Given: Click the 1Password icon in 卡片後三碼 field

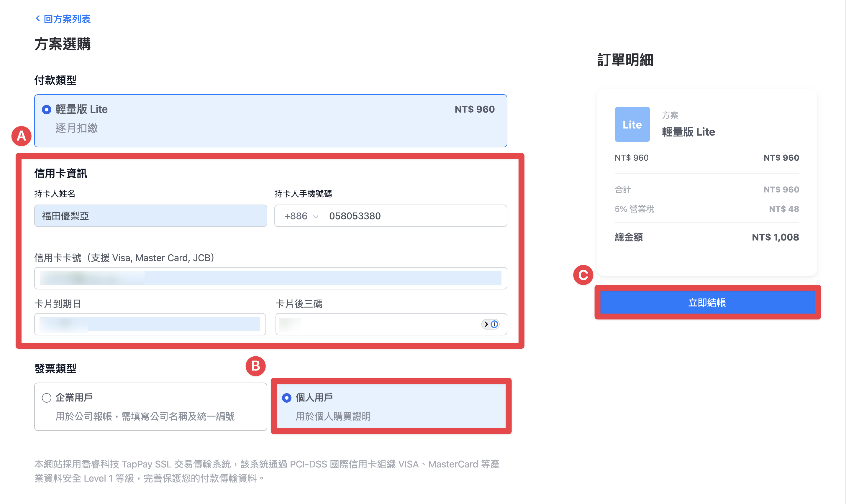Looking at the screenshot, I should [x=495, y=324].
